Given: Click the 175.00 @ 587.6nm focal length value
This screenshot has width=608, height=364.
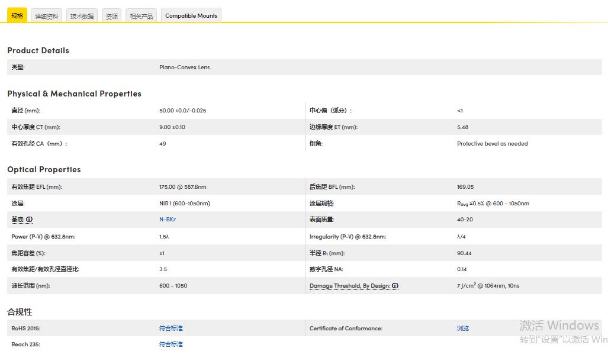Looking at the screenshot, I should 182,187.
